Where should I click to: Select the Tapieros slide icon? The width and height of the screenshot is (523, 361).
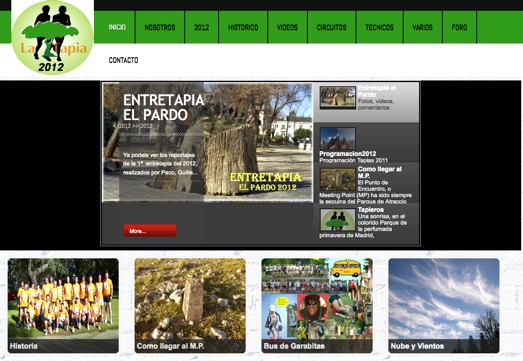tap(338, 220)
